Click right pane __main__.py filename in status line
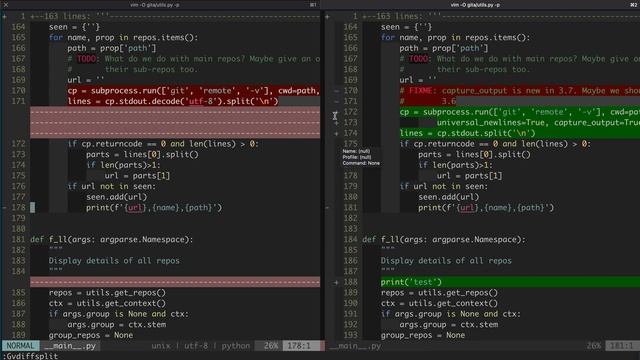Screen dimensions: 640x360 click(355, 346)
